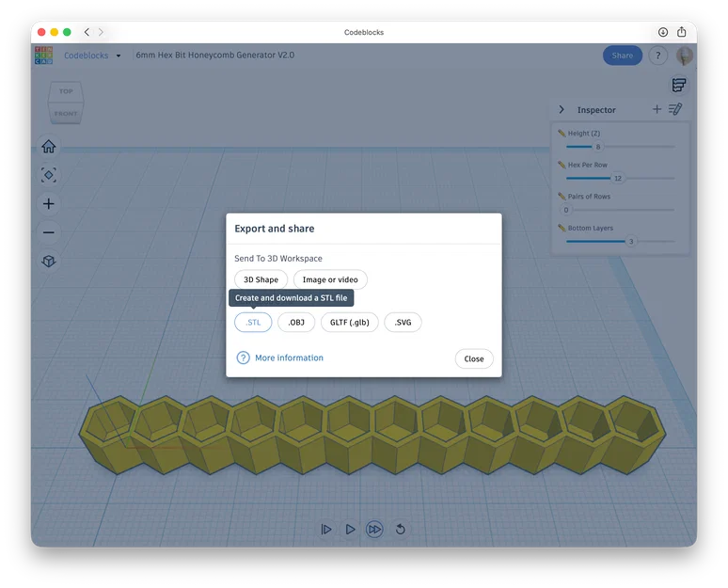This screenshot has width=728, height=588.
Task: Open the More information link
Action: pos(290,358)
